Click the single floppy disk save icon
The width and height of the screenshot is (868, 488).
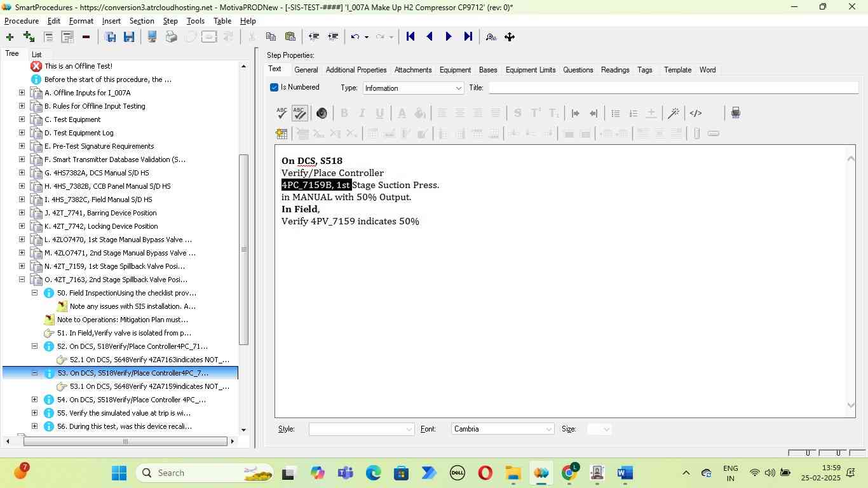(x=129, y=37)
